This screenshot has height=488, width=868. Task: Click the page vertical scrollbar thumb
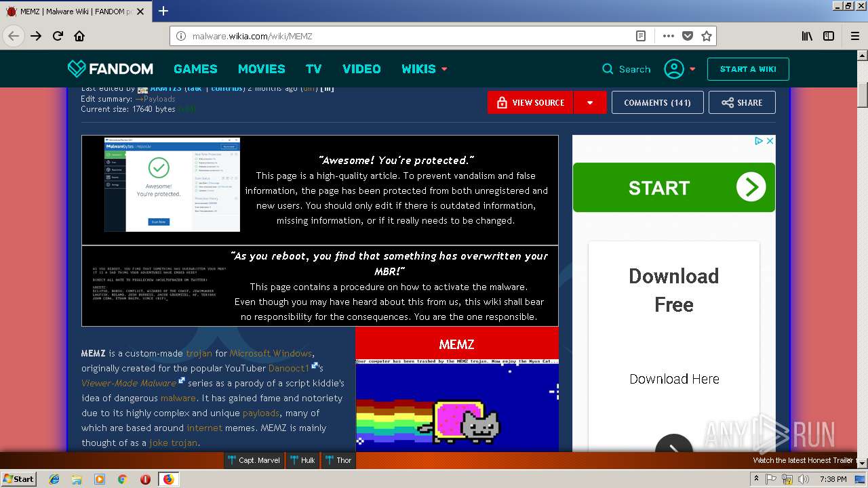tap(863, 94)
